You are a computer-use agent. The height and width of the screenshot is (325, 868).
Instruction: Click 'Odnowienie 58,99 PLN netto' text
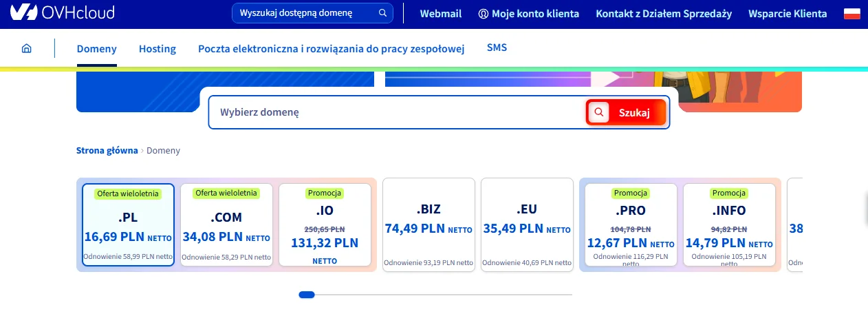(128, 256)
